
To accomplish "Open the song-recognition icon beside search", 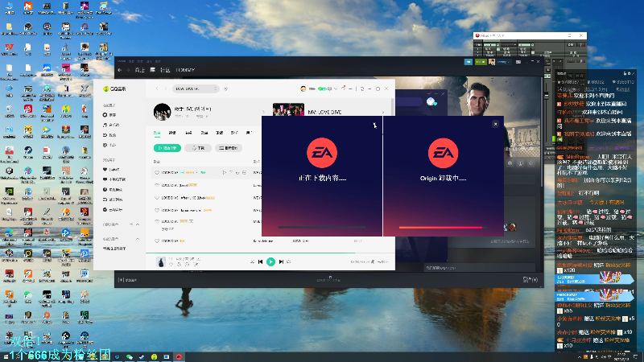I will 225,88.
